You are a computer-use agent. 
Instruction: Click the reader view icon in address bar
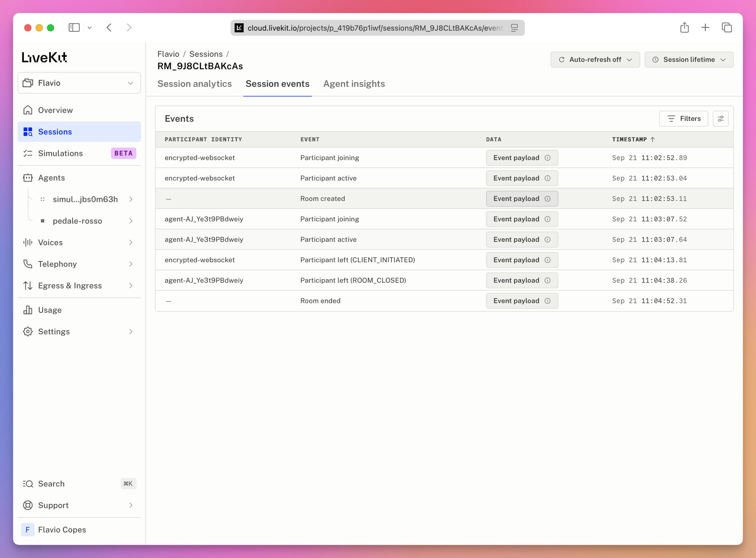[x=514, y=28]
